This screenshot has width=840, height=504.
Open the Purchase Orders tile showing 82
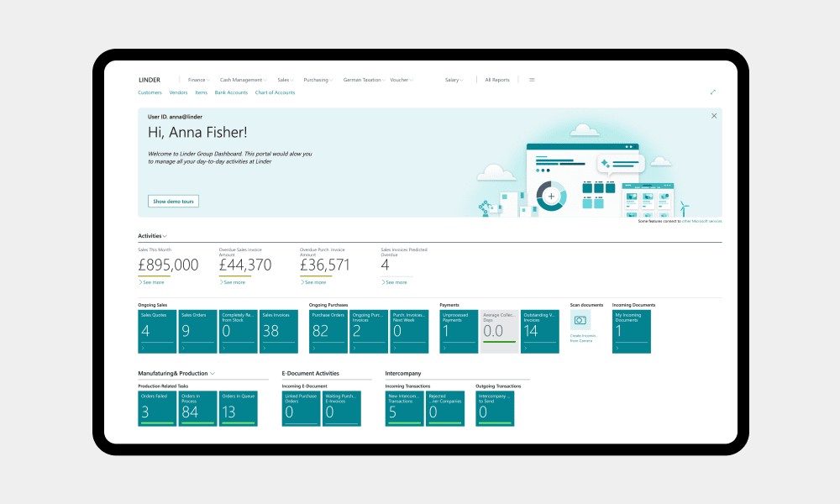[328, 331]
